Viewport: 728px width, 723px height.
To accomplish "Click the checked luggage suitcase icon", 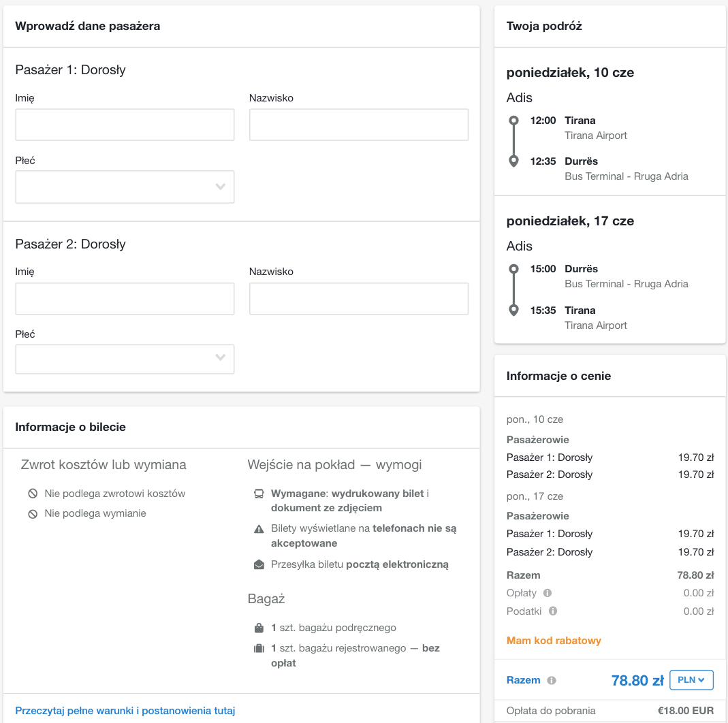I will [259, 648].
